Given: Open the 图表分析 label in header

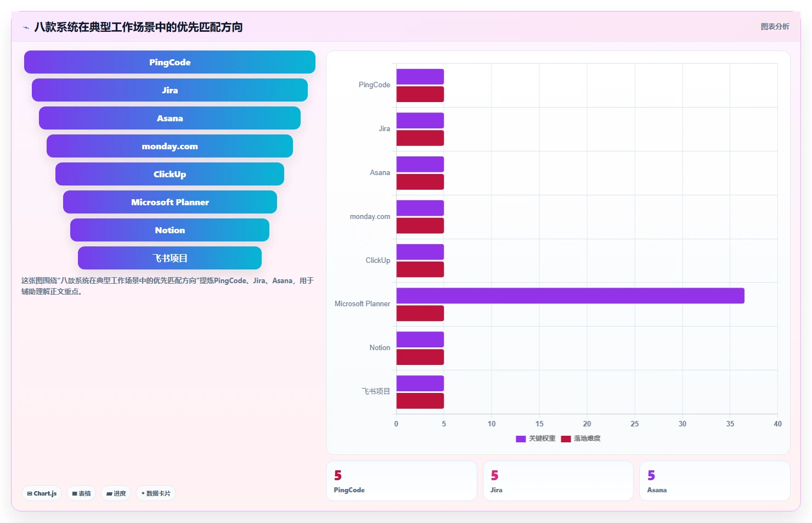Looking at the screenshot, I should click(775, 26).
